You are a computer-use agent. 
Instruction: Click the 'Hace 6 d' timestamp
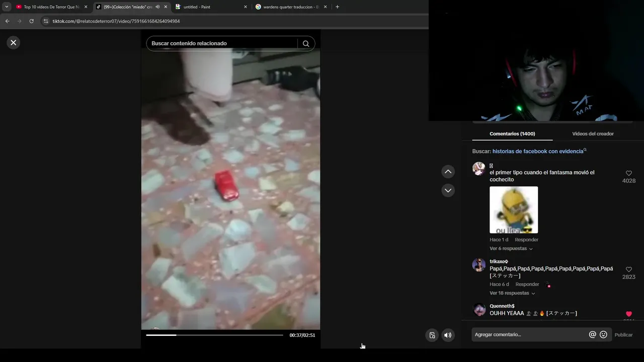coord(499,285)
